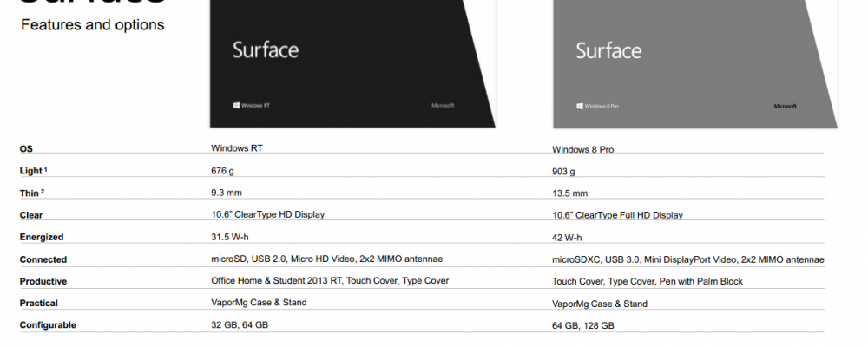Click the 'Configurable' row label
868x347 pixels.
pos(48,324)
